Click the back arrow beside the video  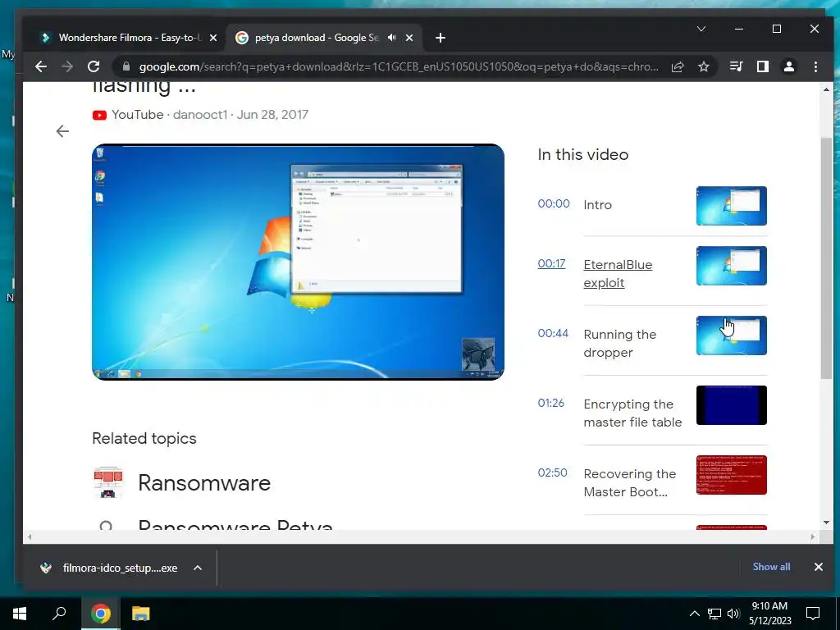click(x=62, y=131)
